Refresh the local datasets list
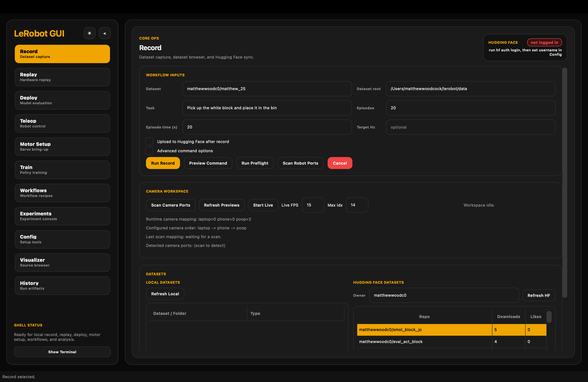The height and width of the screenshot is (382, 588). coord(165,294)
